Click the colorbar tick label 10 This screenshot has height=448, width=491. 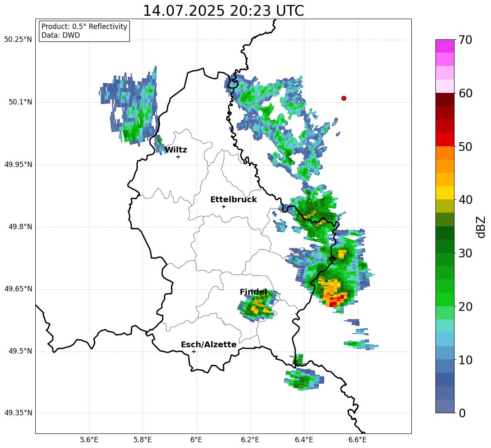click(465, 360)
